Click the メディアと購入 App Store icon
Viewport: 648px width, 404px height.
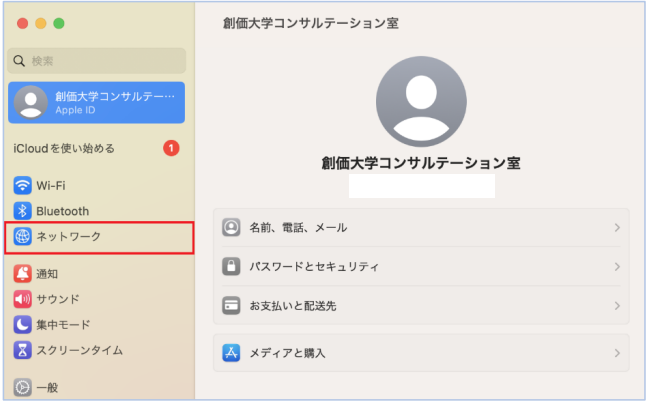(x=231, y=353)
